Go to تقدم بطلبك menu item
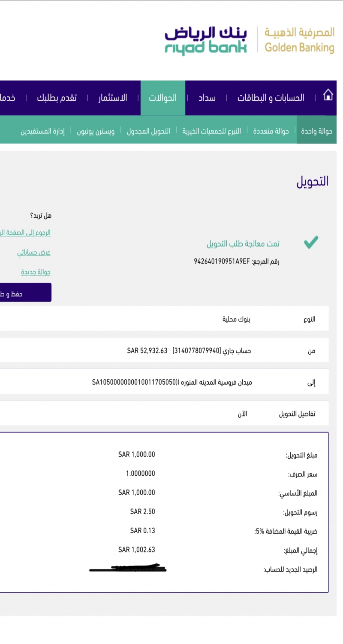Image resolution: width=343 pixels, height=644 pixels. click(x=57, y=98)
